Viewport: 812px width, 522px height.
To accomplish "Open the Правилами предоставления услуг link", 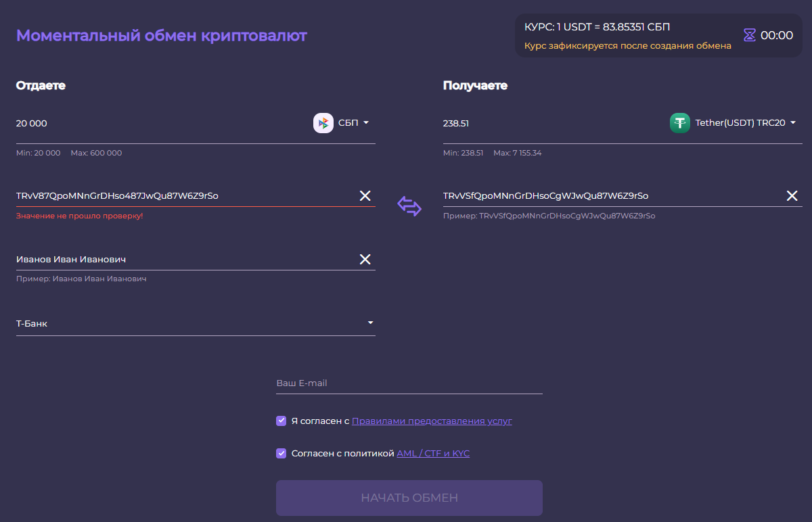I will [x=432, y=421].
